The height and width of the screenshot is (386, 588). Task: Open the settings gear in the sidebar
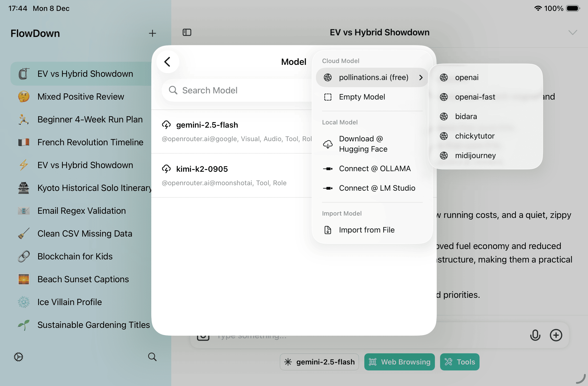18,357
